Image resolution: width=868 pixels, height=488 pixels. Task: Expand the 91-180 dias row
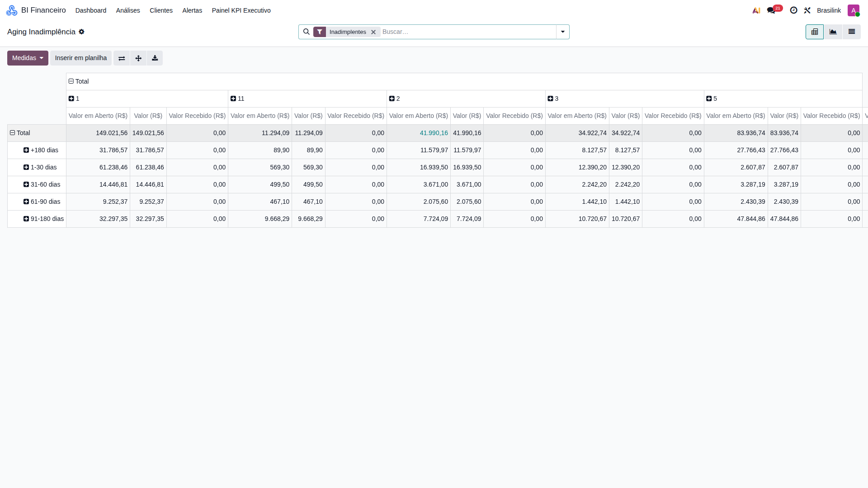click(43, 219)
